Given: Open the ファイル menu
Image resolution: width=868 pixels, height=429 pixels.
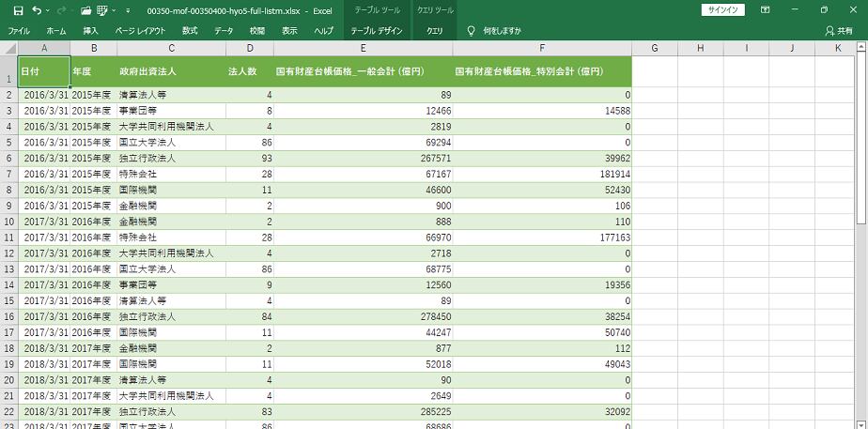Looking at the screenshot, I should pyautogui.click(x=19, y=30).
